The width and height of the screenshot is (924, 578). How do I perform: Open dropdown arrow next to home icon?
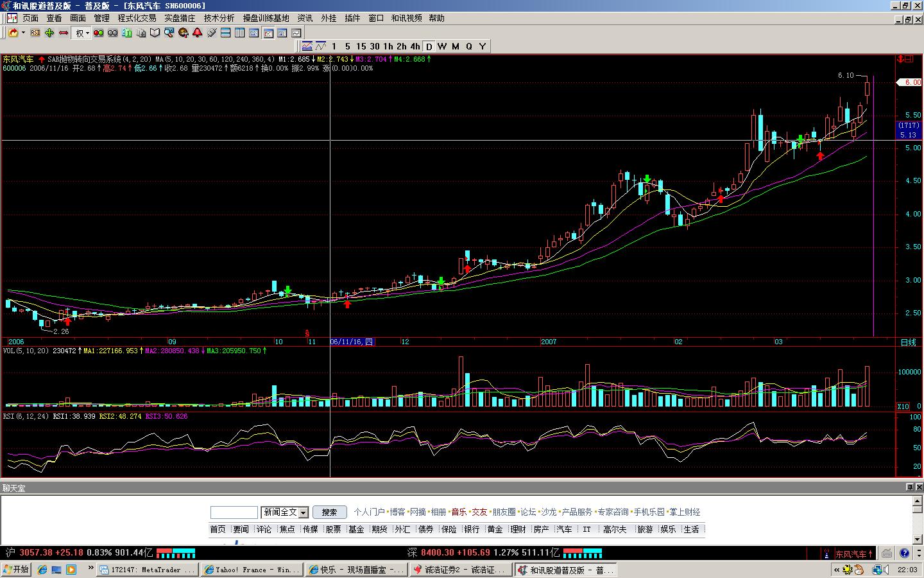(24, 33)
